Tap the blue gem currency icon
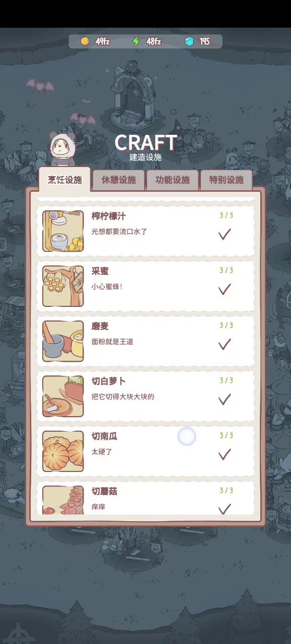The image size is (291, 644). pyautogui.click(x=189, y=41)
